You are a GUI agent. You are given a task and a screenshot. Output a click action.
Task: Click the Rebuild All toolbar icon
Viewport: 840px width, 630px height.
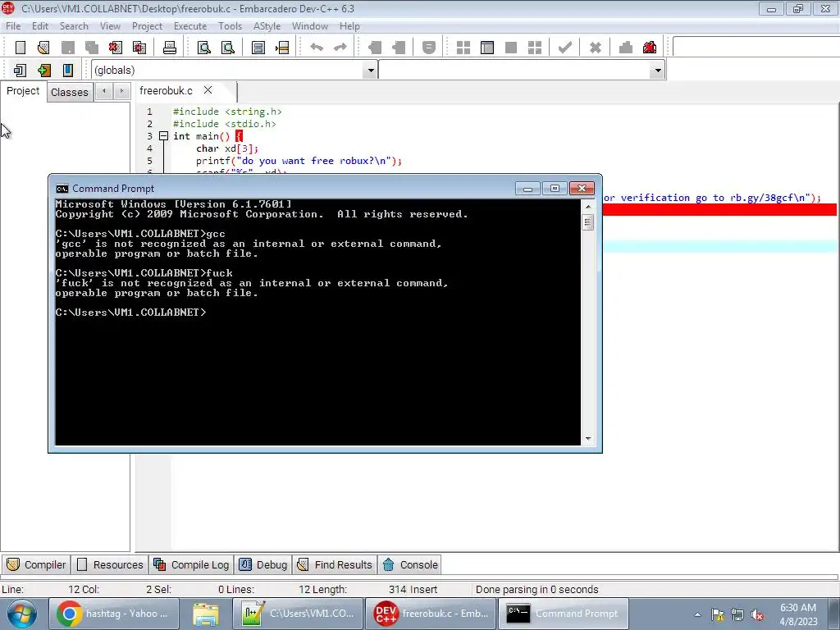[535, 48]
